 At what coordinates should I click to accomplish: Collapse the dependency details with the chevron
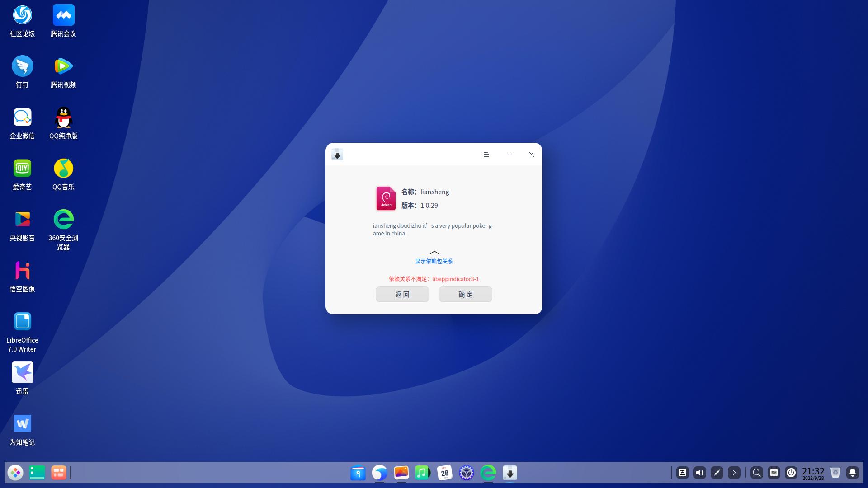(x=434, y=253)
